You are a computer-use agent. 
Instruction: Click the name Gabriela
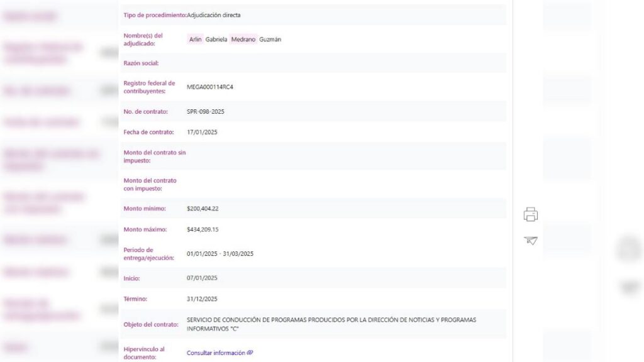(x=216, y=39)
